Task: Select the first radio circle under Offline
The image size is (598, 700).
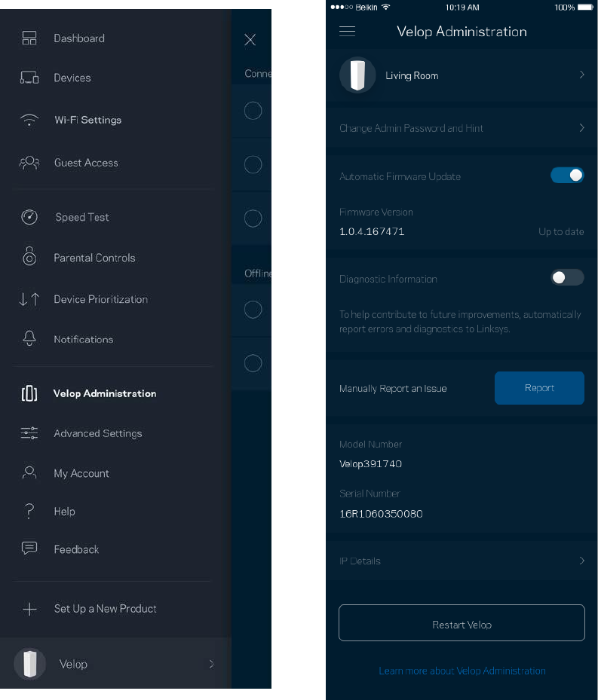Action: tap(253, 310)
